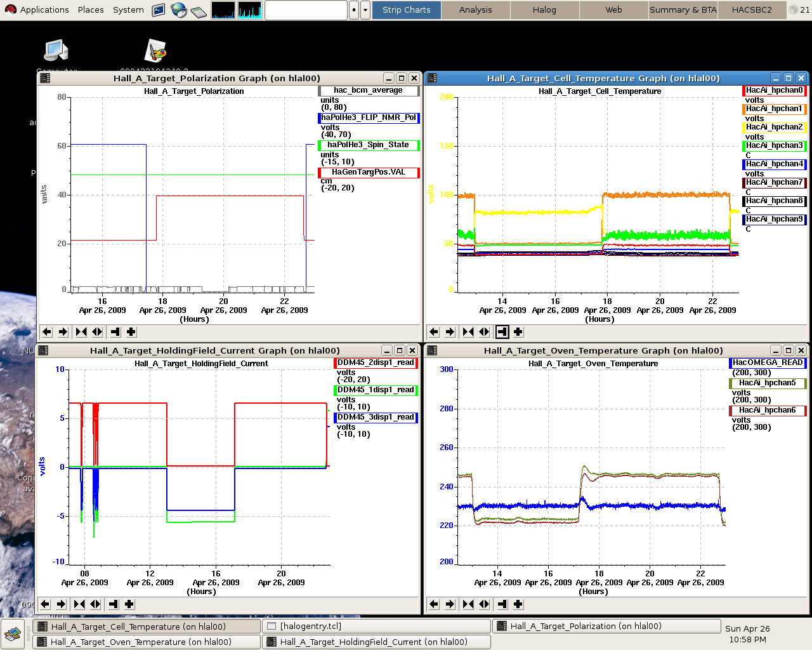Activate Hall_A_Target_Oven_Temperature taskbar button
The image size is (812, 650).
(147, 642)
